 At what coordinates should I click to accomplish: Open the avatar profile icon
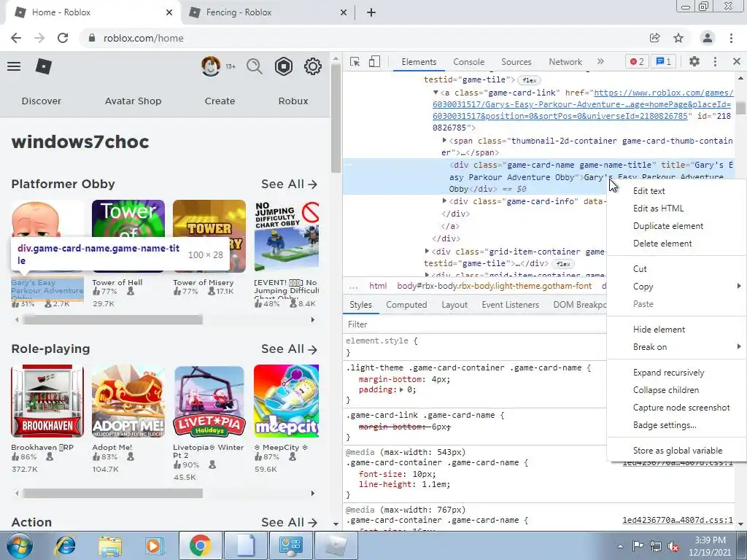point(211,66)
